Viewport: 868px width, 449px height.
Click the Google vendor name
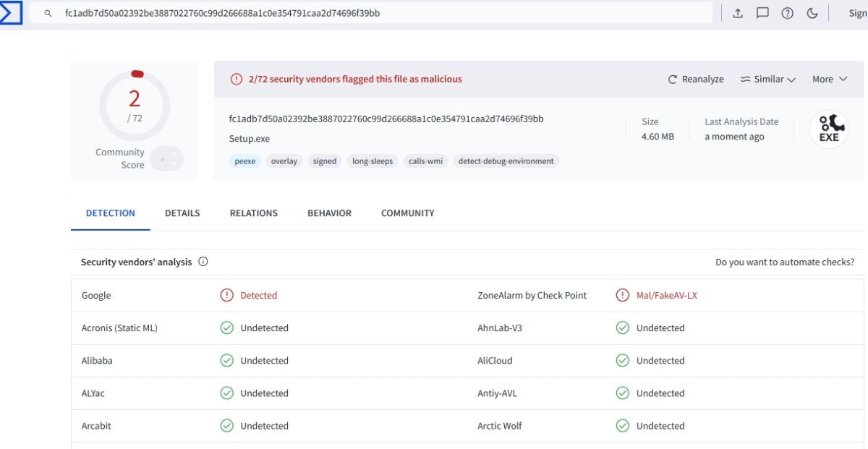pyautogui.click(x=96, y=296)
